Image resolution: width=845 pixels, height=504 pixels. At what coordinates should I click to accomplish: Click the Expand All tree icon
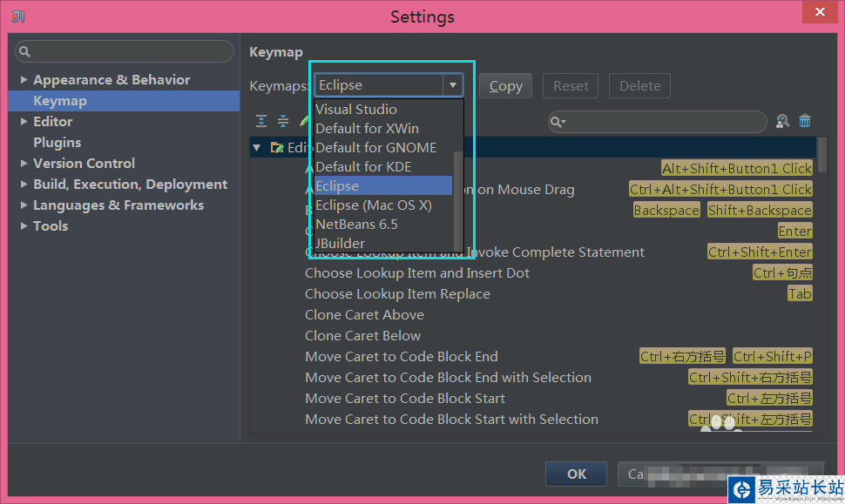tap(261, 121)
